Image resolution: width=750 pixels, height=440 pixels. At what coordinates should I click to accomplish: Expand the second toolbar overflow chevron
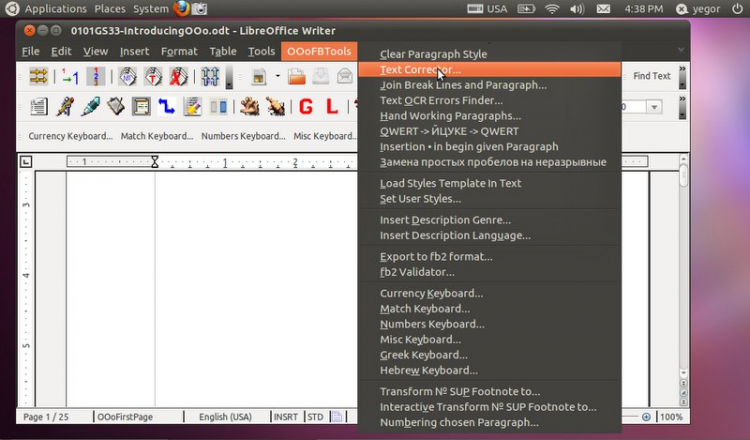(683, 99)
